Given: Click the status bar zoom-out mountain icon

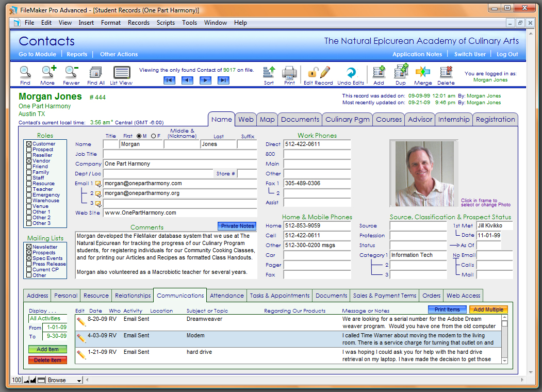Looking at the screenshot, I should point(26,380).
